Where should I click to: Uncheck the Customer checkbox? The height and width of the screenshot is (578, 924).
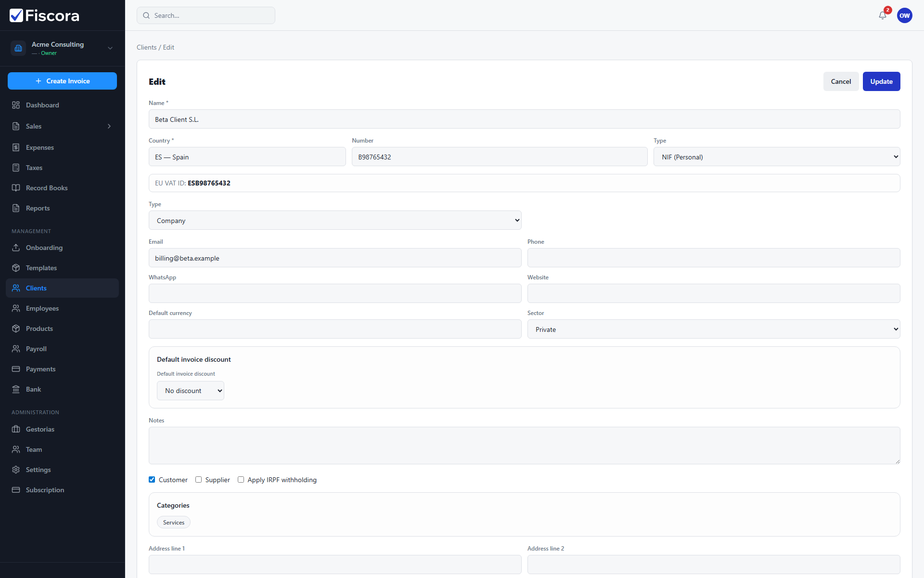click(x=152, y=480)
